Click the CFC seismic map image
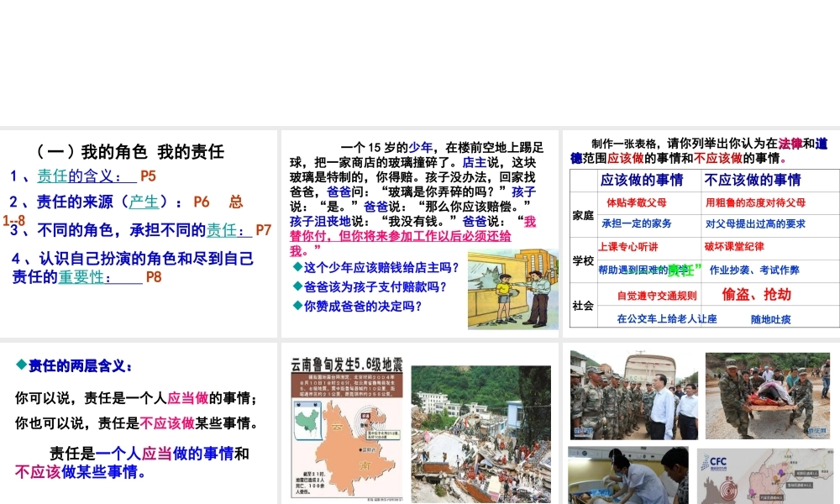Viewport: 840px width, 504px height. click(x=765, y=476)
